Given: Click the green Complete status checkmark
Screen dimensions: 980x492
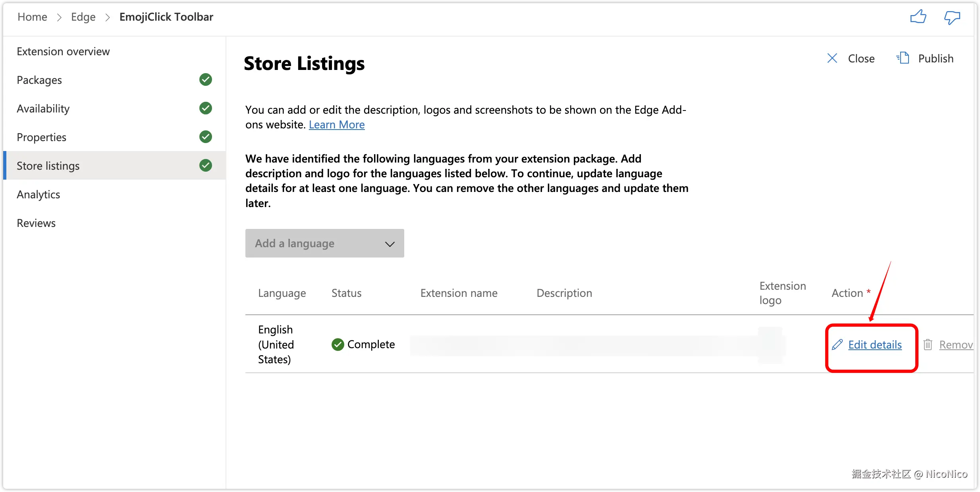Looking at the screenshot, I should pos(338,345).
